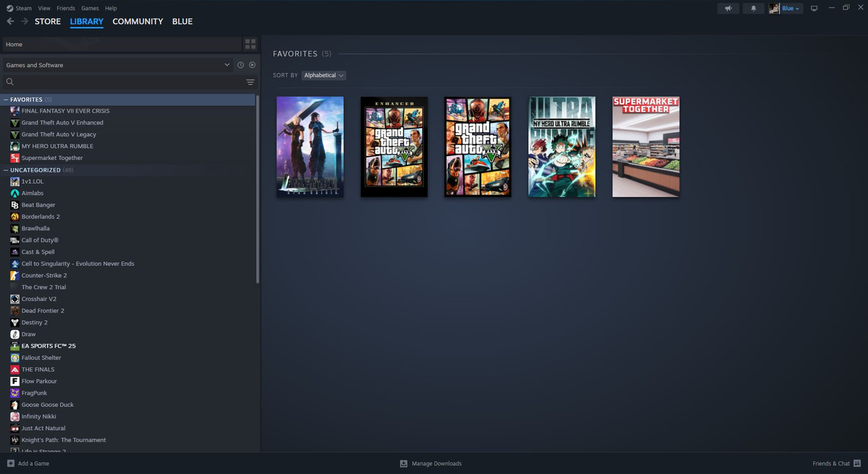Click the Destiny 2 icon
The width and height of the screenshot is (868, 474).
tap(15, 323)
